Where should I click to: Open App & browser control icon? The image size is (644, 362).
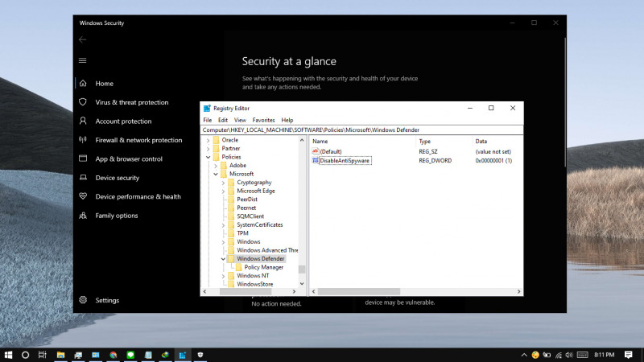tap(83, 158)
